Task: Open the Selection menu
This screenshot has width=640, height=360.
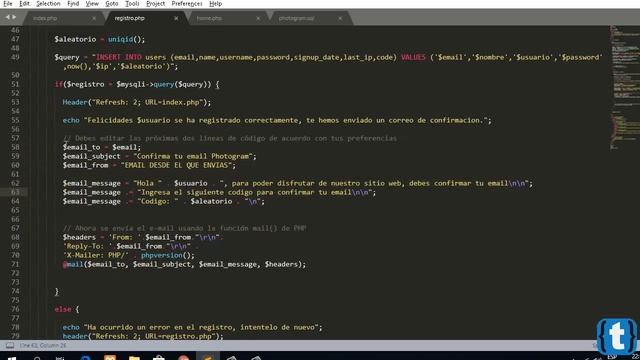Action: (48, 4)
